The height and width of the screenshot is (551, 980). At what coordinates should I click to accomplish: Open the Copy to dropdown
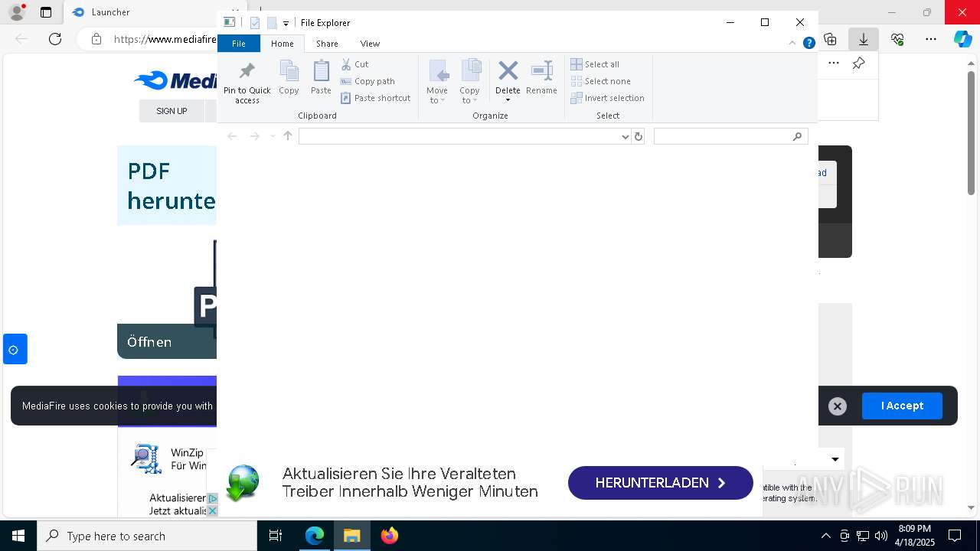[470, 82]
